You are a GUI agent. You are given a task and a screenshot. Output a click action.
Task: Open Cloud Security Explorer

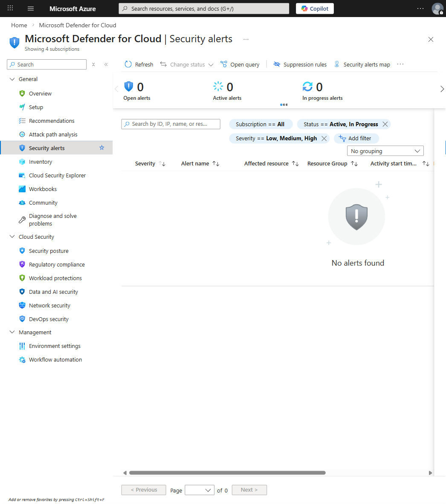point(56,176)
